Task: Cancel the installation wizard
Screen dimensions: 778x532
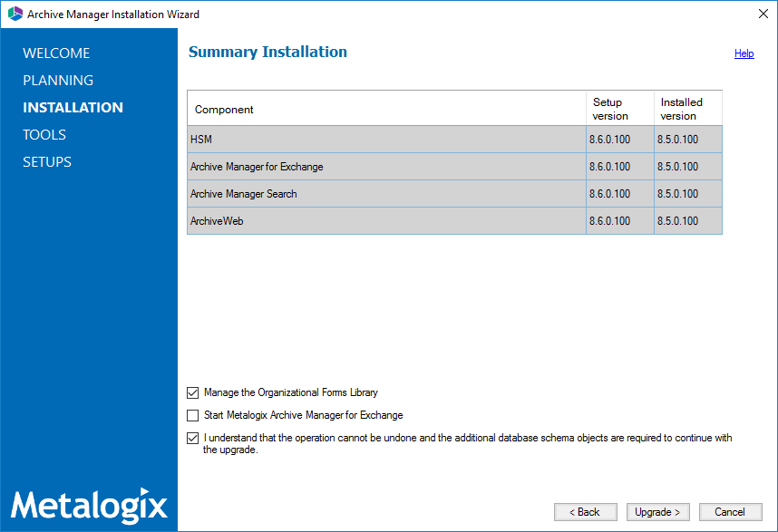Action: tap(730, 512)
